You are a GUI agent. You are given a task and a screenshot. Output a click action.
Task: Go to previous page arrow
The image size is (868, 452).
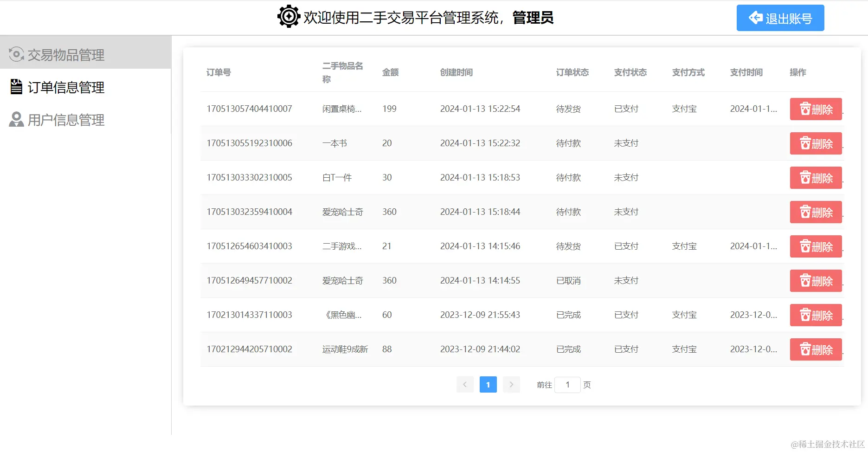465,384
